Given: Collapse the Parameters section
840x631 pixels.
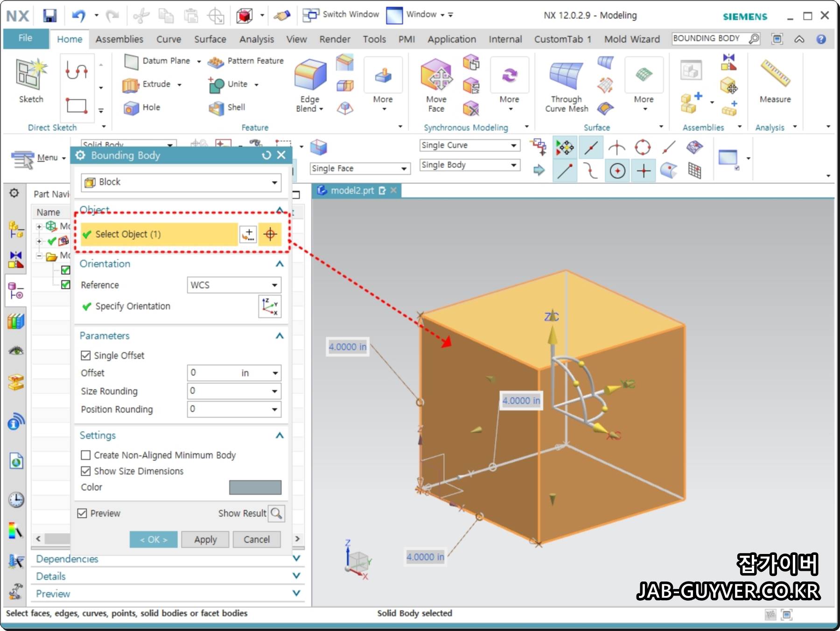Looking at the screenshot, I should (280, 336).
